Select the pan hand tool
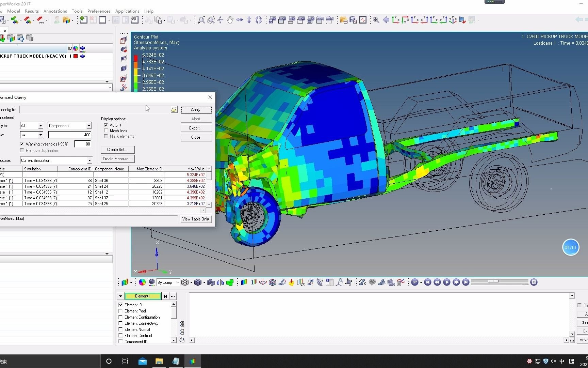The width and height of the screenshot is (588, 368). 230,20
